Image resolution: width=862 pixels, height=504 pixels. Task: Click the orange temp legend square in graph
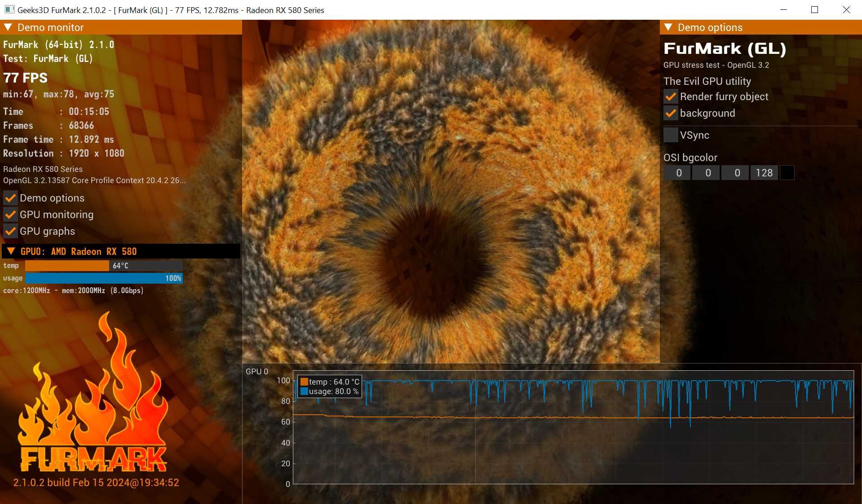point(304,382)
